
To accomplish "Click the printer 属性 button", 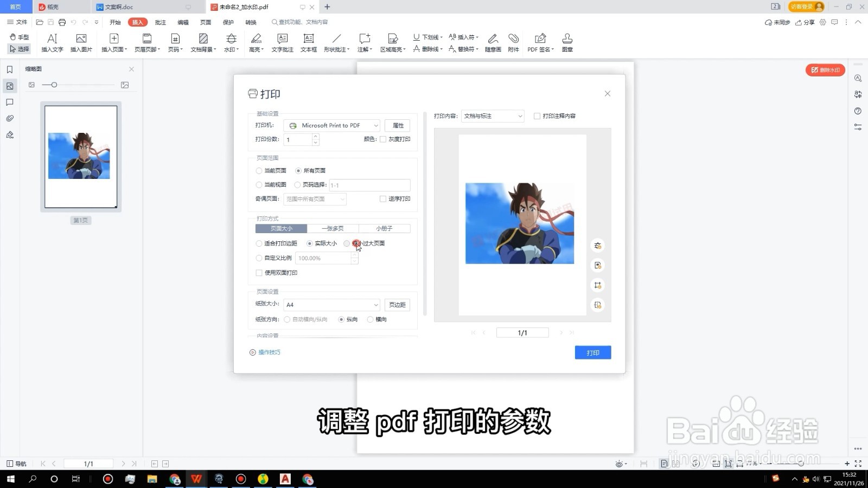I will click(398, 126).
